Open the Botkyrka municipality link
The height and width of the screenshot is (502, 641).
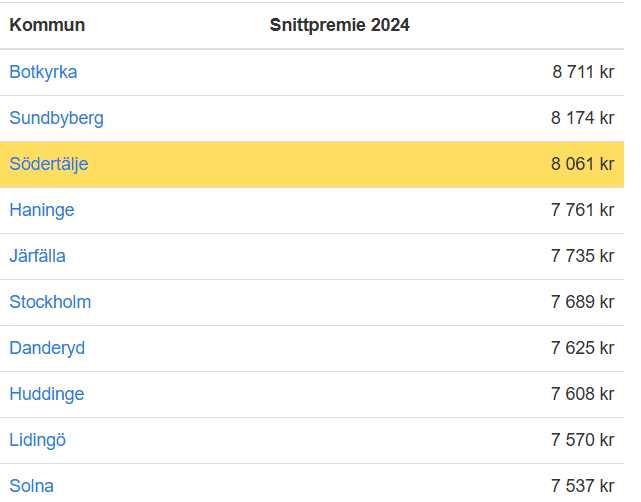click(x=43, y=72)
